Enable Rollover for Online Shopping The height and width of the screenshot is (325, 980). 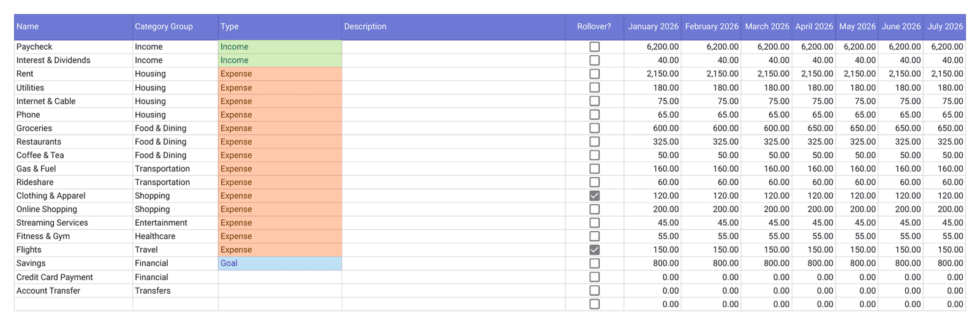(x=594, y=209)
